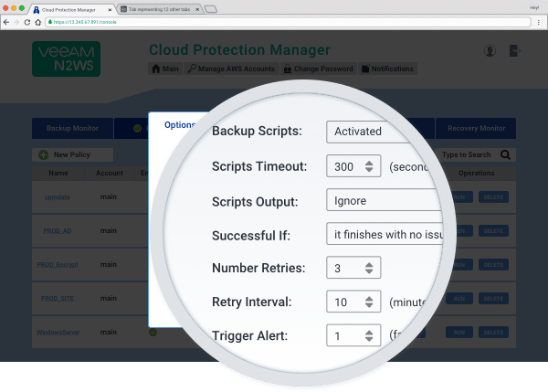Click the WindowsServer row green status icon
Viewport: 548px width, 392px height.
pyautogui.click(x=153, y=333)
